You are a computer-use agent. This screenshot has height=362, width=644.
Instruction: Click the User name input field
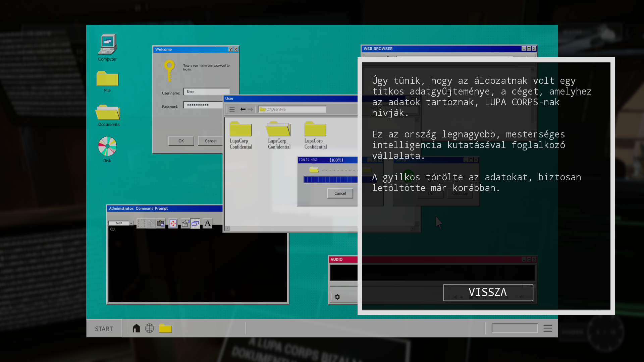[207, 92]
